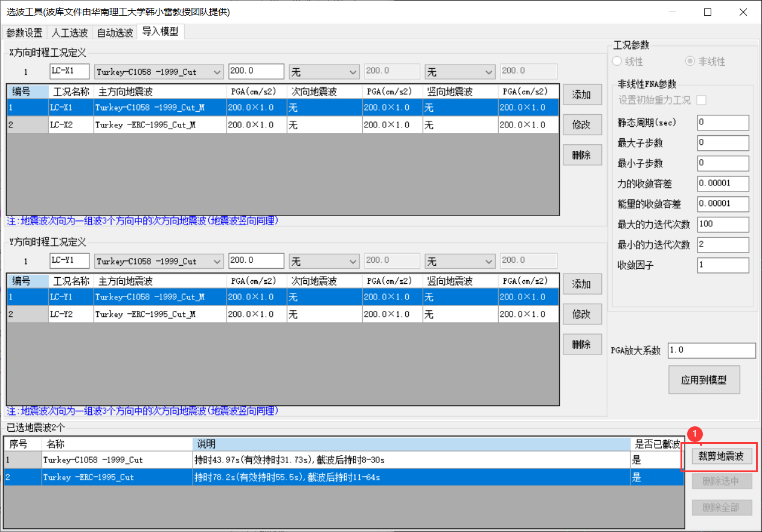Select the 线性 radio button
The height and width of the screenshot is (532, 762).
tap(617, 62)
